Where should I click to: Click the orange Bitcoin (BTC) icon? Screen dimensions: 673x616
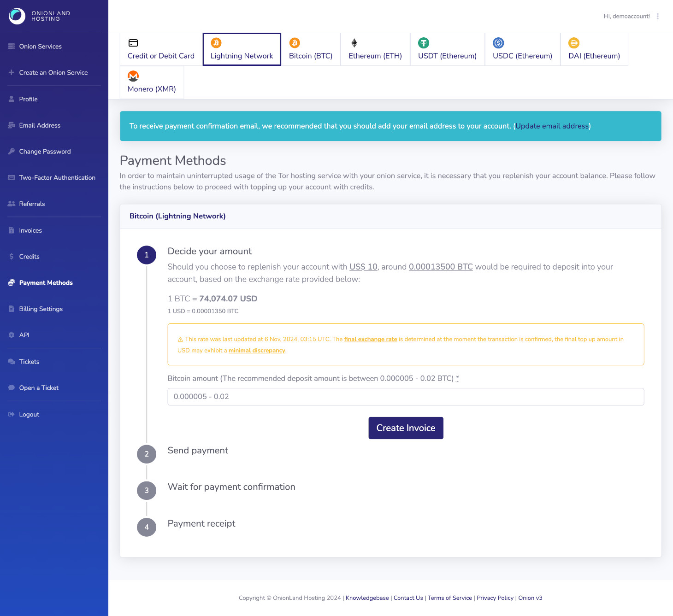(x=295, y=43)
